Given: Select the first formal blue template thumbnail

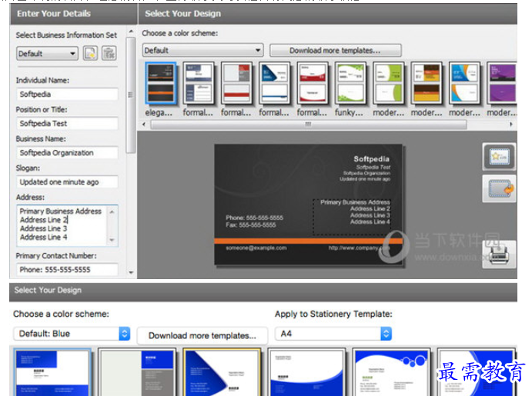Looking at the screenshot, I should coord(199,83).
